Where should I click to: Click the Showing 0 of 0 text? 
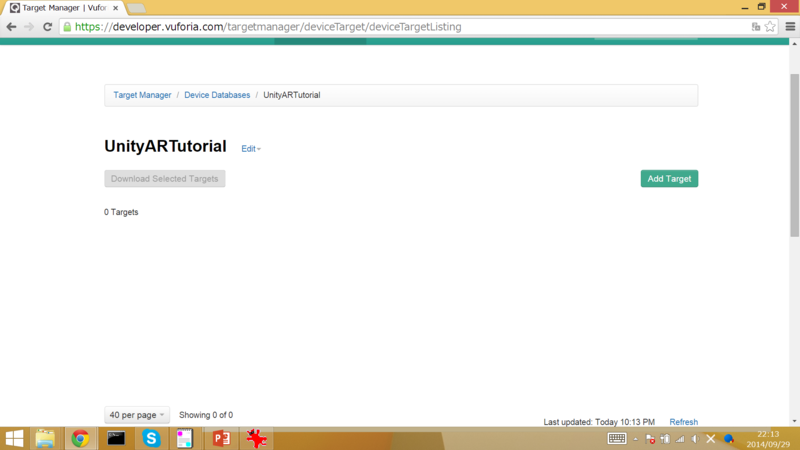point(206,415)
